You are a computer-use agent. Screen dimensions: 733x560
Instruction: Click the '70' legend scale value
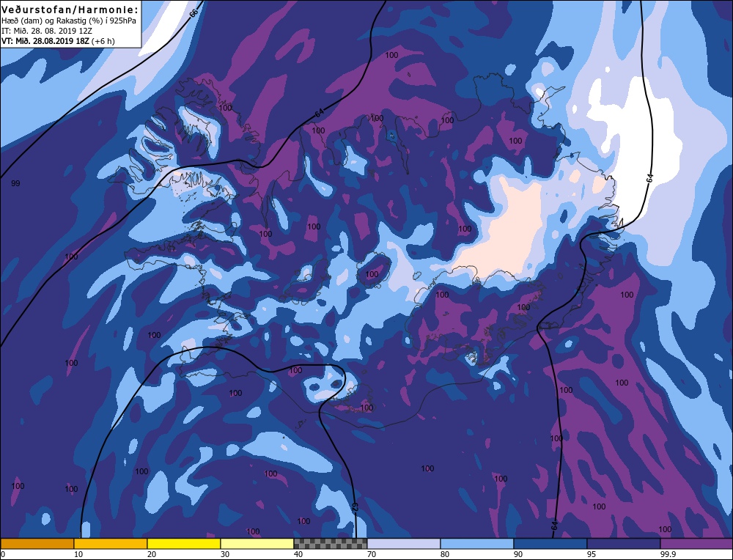[x=371, y=554]
